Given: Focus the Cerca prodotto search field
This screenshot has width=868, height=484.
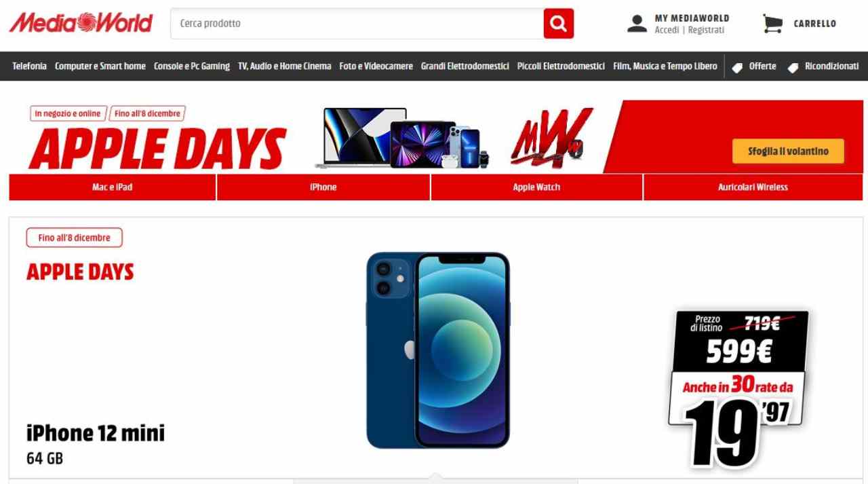Looking at the screenshot, I should (x=357, y=24).
